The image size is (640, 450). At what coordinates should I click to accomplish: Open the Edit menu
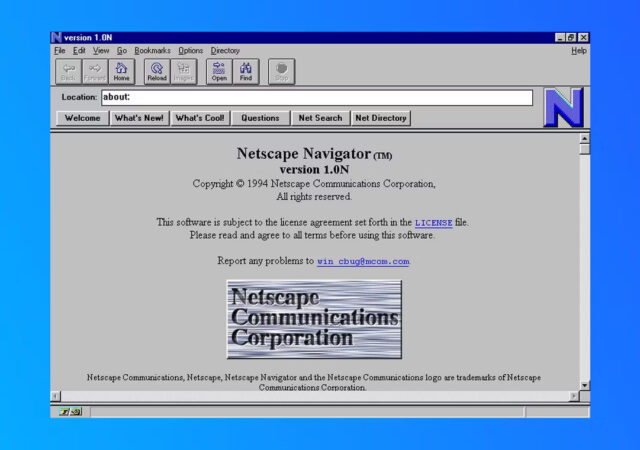pos(79,51)
